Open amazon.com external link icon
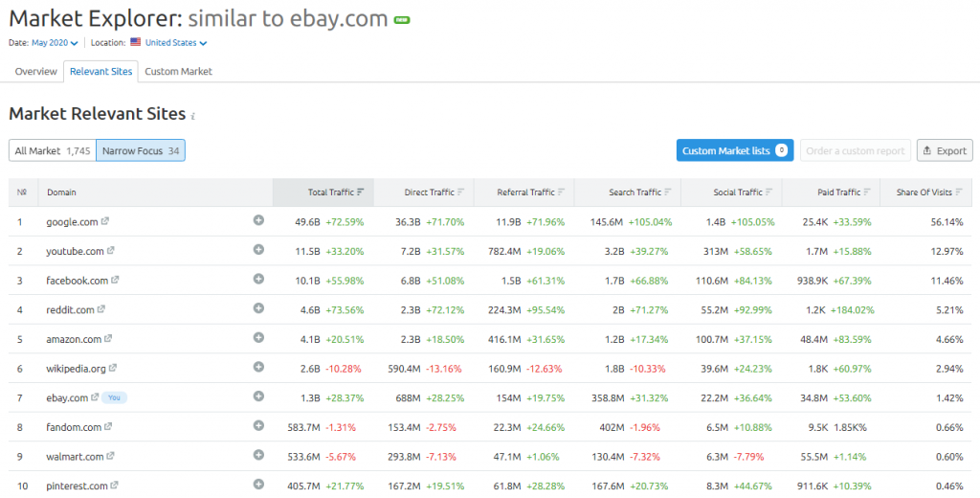Viewport: 980px width, 498px height. [108, 338]
